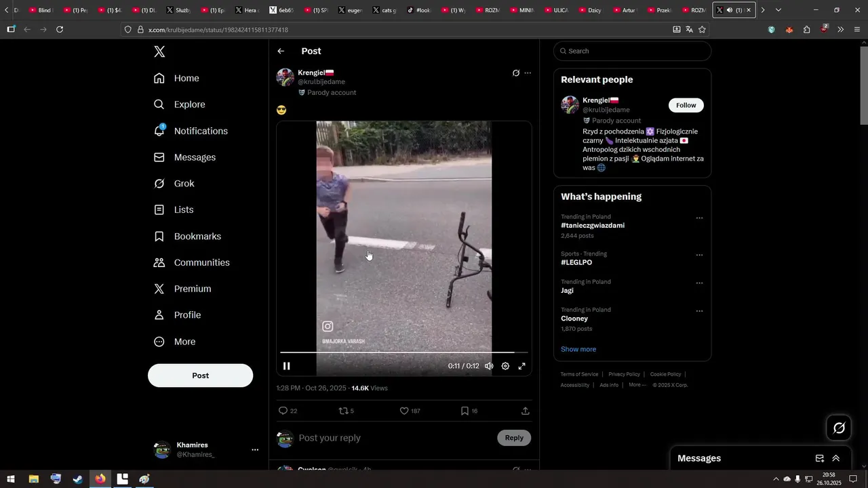Image resolution: width=868 pixels, height=488 pixels.
Task: Go back with the Post arrow
Action: coord(281,51)
